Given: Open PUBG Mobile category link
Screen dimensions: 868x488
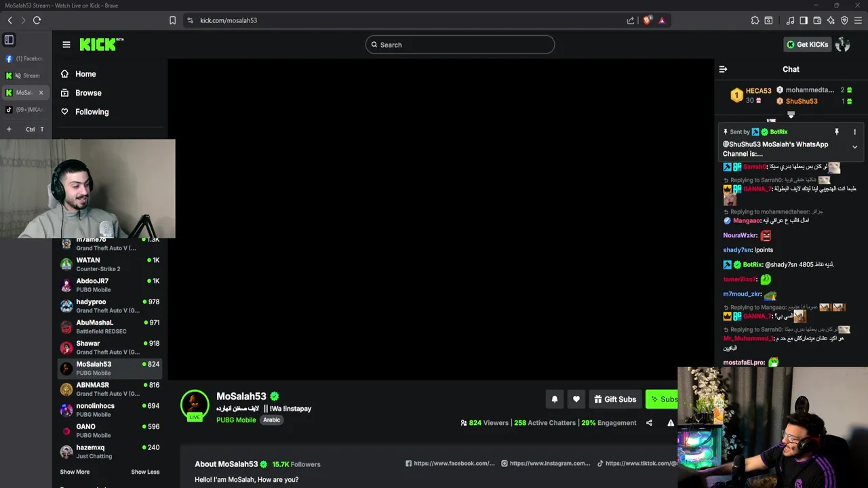Looking at the screenshot, I should pyautogui.click(x=236, y=420).
